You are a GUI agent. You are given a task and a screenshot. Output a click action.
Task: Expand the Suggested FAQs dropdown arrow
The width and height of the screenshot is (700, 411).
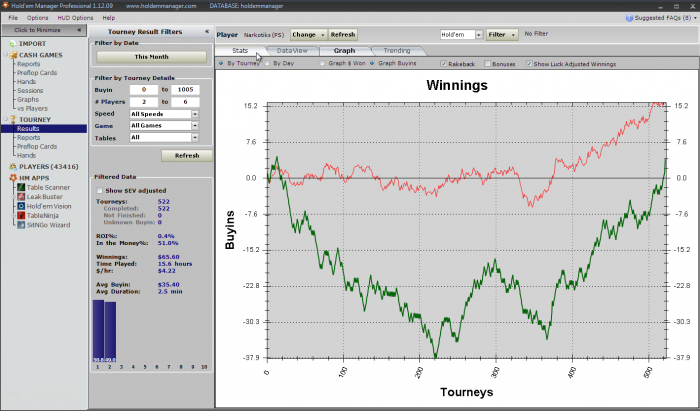pos(695,18)
